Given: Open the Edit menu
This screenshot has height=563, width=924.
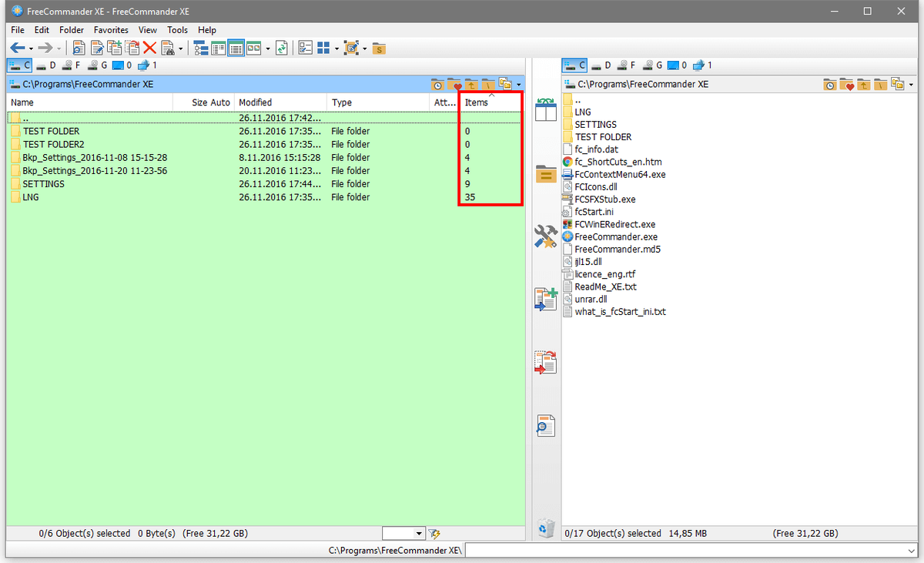Looking at the screenshot, I should point(42,30).
